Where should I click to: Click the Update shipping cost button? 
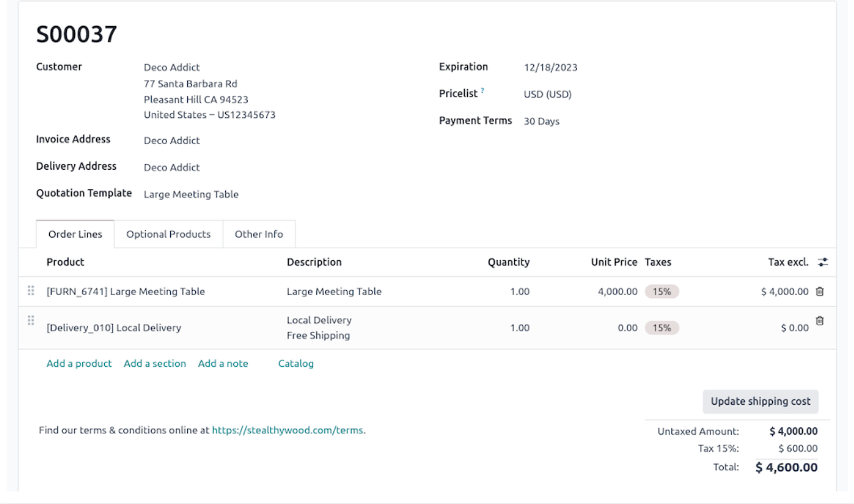[x=760, y=402]
